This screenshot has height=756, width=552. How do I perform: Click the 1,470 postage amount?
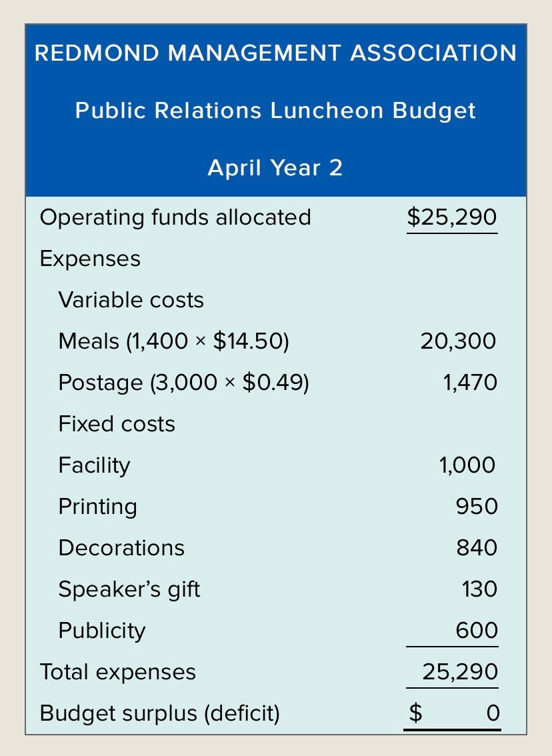[x=469, y=383]
